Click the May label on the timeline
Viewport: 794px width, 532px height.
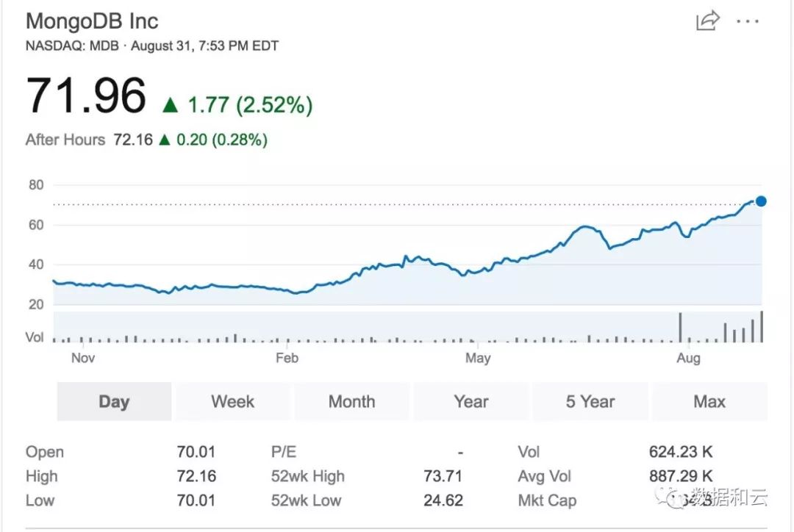tap(478, 358)
